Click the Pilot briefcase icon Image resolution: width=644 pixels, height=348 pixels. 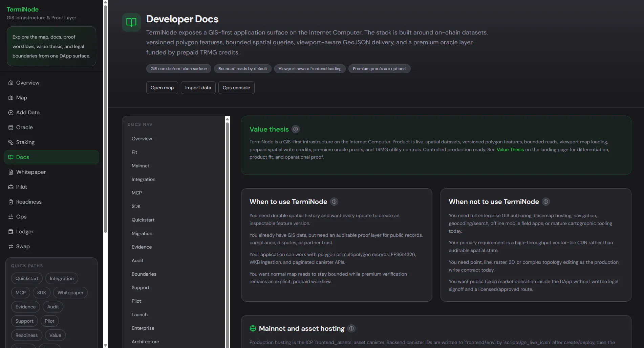11,187
